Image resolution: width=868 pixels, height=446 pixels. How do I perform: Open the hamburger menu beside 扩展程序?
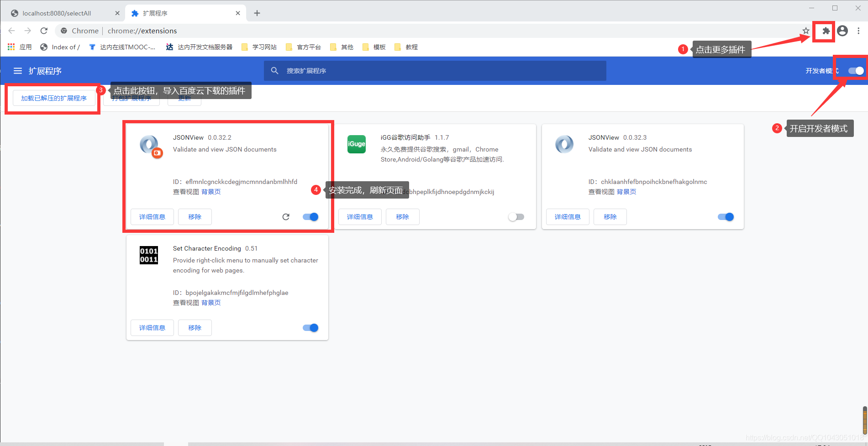tap(18, 71)
